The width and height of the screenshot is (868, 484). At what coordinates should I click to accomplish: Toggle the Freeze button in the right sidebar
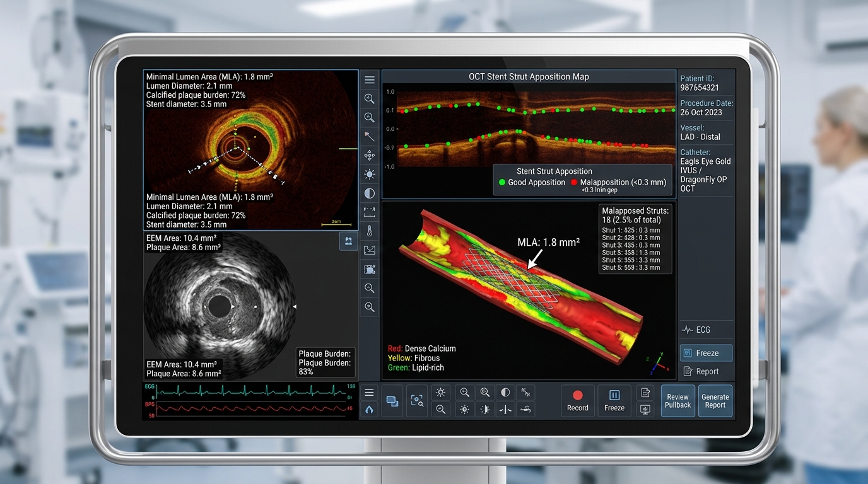pos(707,353)
